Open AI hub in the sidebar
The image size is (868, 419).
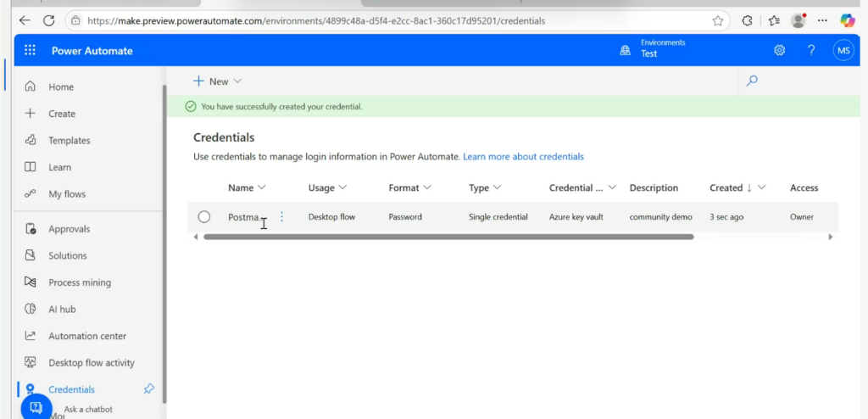62,310
